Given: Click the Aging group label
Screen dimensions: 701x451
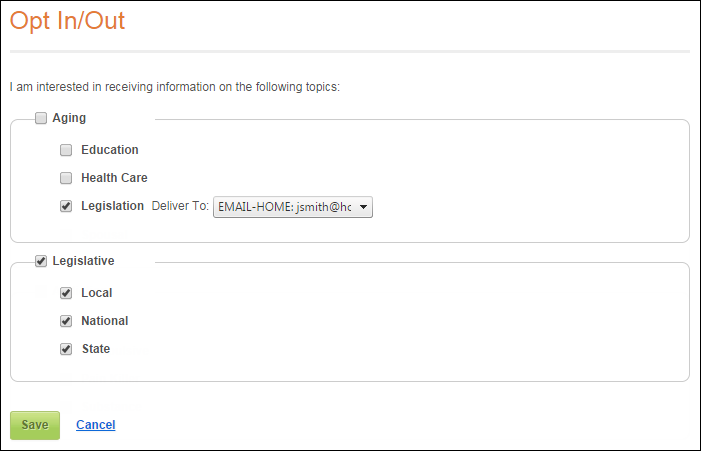Looking at the screenshot, I should click(69, 118).
